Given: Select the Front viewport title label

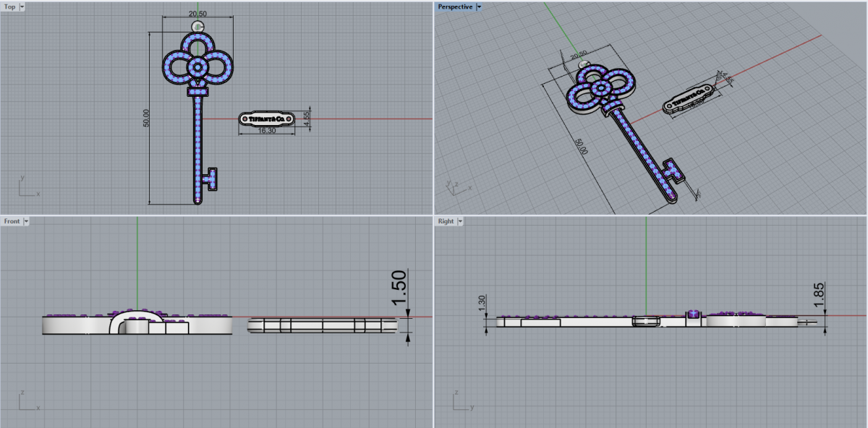Looking at the screenshot, I should (x=12, y=221).
